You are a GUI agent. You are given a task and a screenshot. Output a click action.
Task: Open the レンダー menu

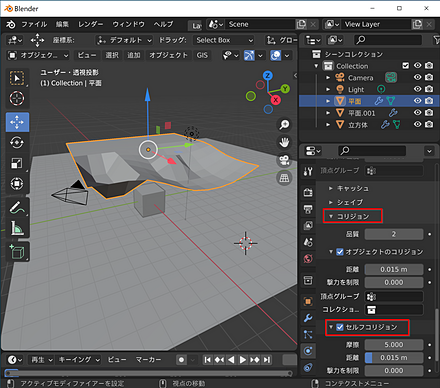pyautogui.click(x=91, y=24)
